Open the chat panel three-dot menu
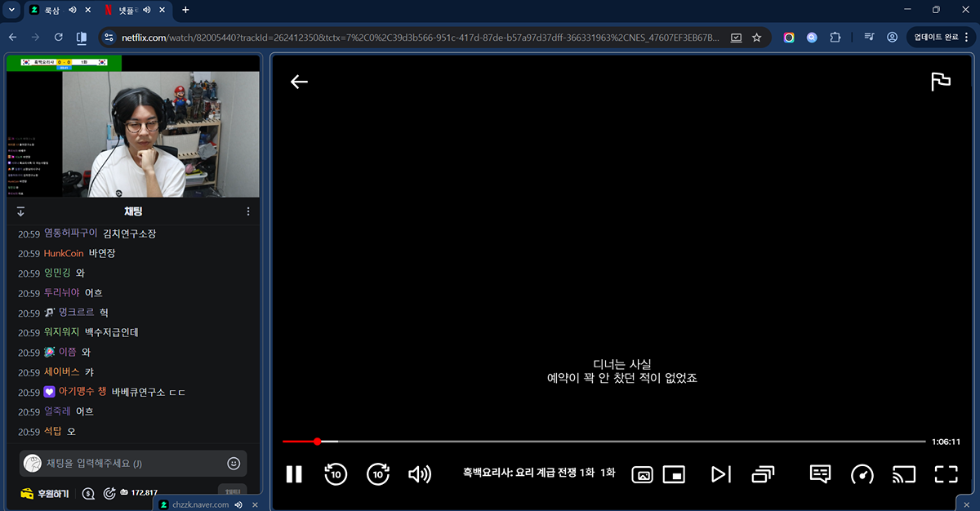Screen dimensions: 980x511 (248, 211)
